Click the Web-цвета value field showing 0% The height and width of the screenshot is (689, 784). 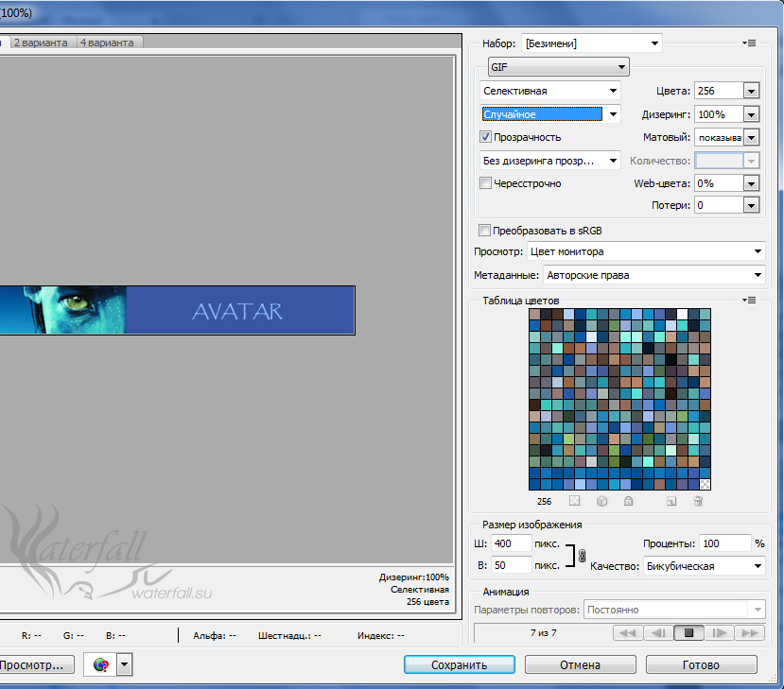click(x=719, y=183)
